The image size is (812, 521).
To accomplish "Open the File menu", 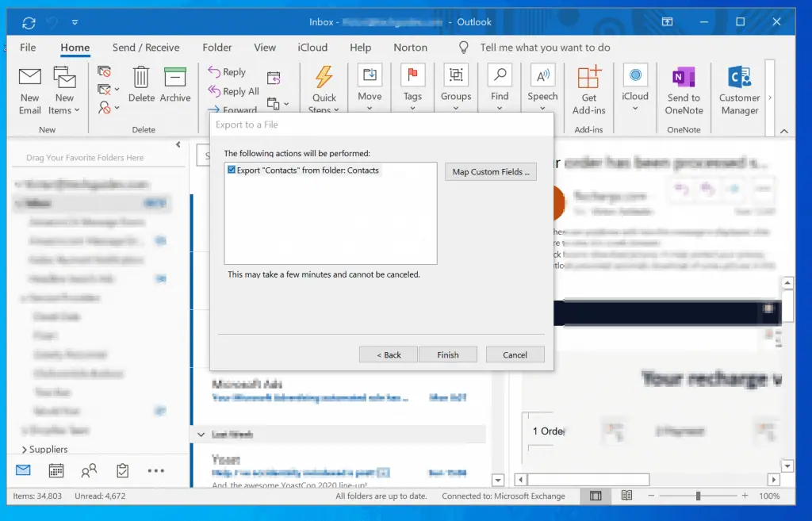I will point(28,47).
